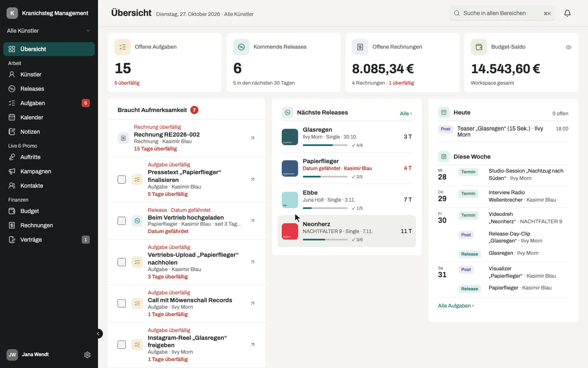Click the Offene Rechnungen invoice icon

(360, 47)
